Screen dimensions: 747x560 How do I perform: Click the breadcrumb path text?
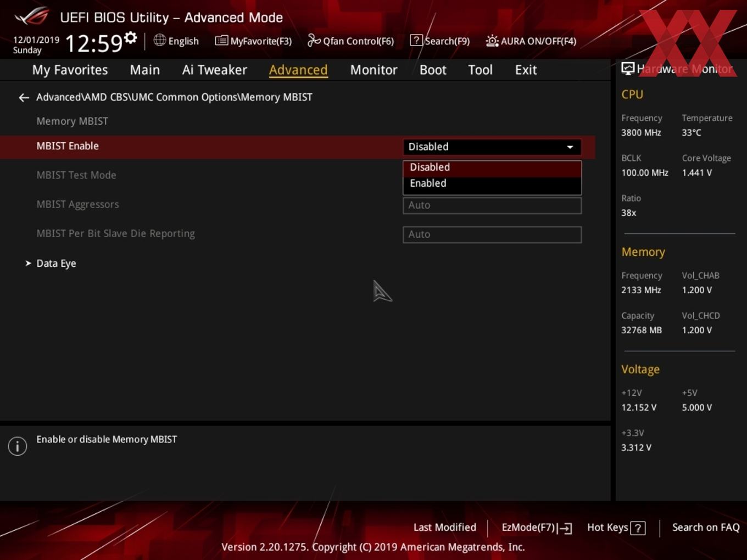pyautogui.click(x=174, y=97)
